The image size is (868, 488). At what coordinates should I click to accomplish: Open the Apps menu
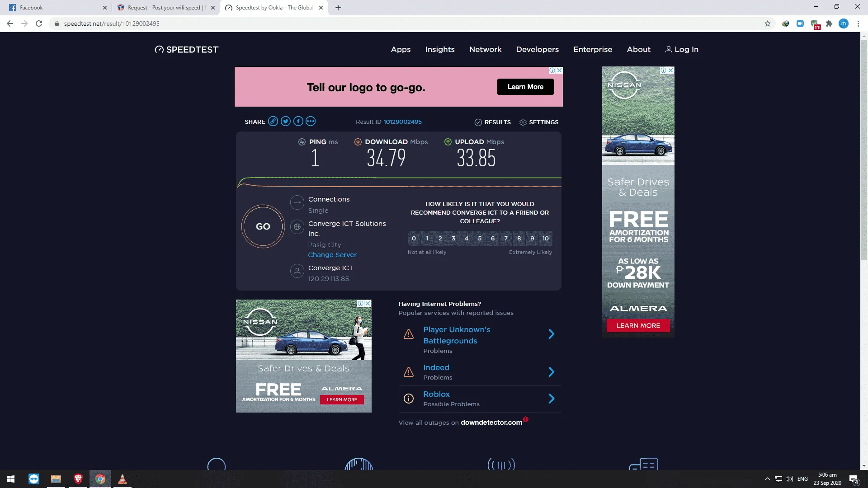coord(401,50)
